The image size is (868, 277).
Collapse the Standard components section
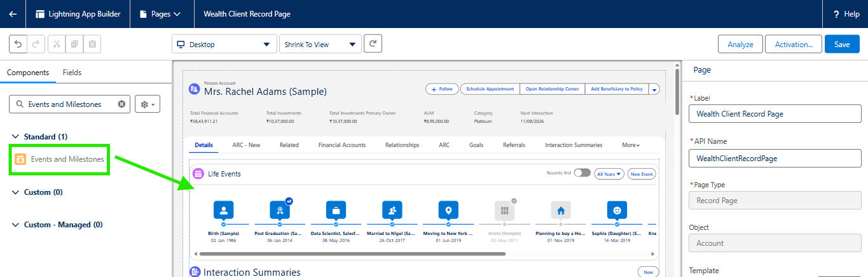[x=16, y=137]
